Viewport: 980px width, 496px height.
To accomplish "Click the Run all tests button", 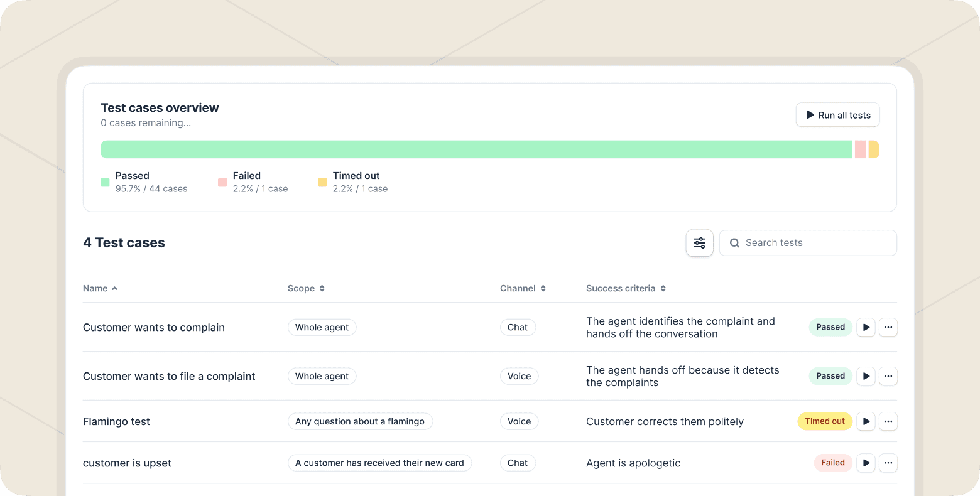I will click(x=837, y=115).
